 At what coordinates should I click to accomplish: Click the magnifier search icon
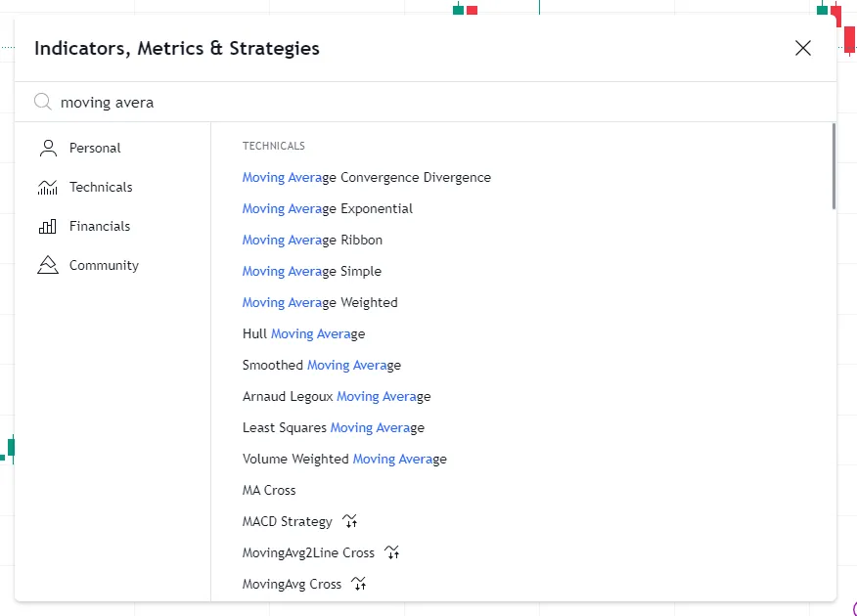[x=42, y=102]
